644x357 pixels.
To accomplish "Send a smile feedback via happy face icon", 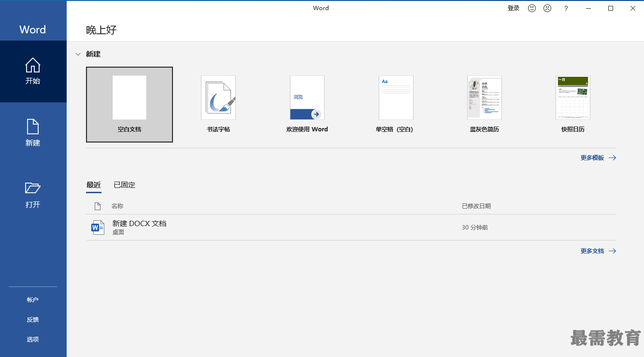I will [532, 8].
